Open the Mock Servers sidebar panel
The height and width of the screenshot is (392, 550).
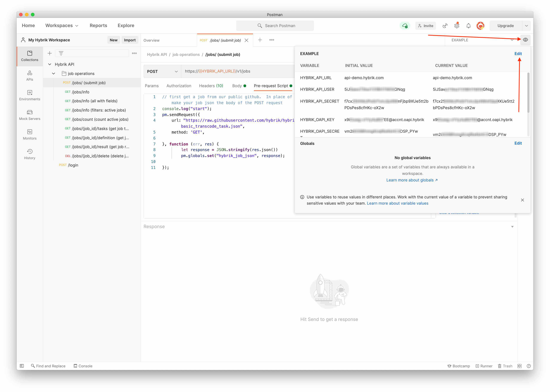point(29,115)
